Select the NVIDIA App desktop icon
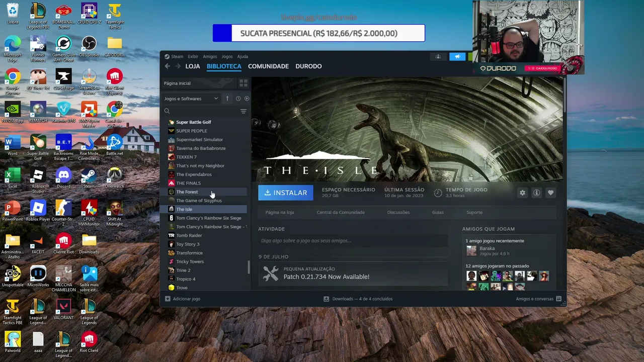 [13, 113]
